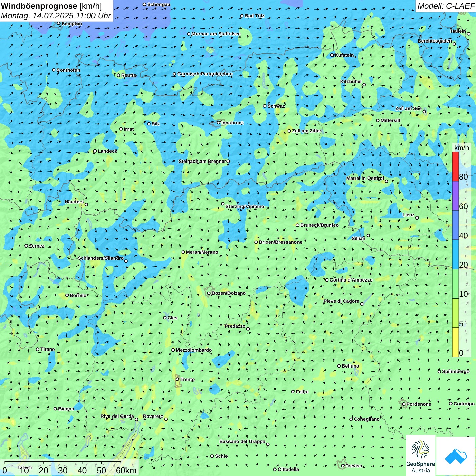This screenshot has width=476, height=476.
Task: Click the 'Schio' label
Action: tap(221, 456)
